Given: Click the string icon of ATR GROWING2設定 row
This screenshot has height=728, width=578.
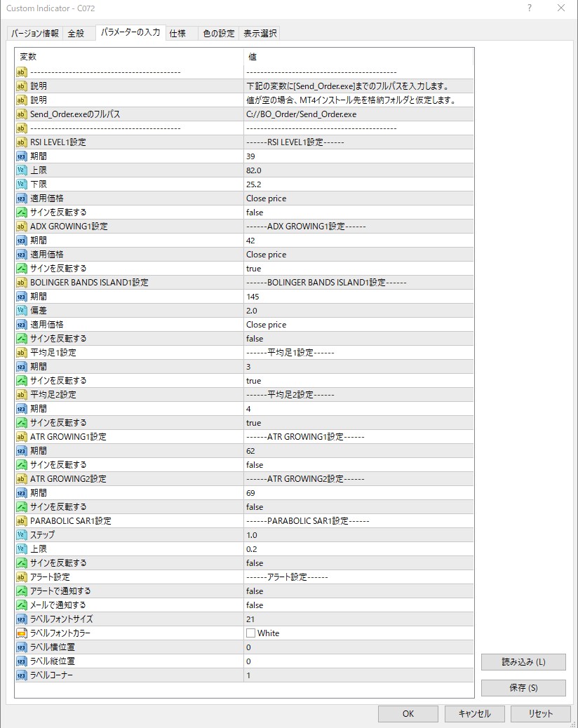Looking at the screenshot, I should (x=22, y=479).
